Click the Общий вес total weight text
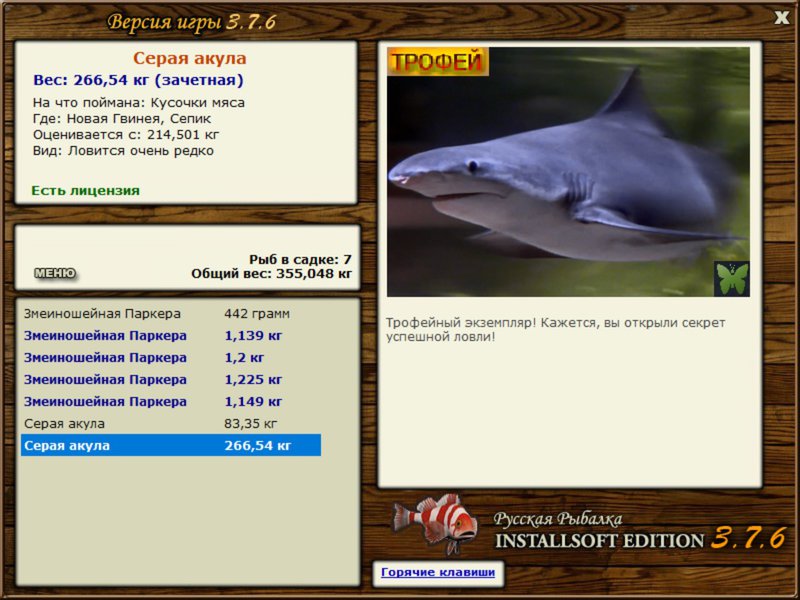800x600 pixels. pos(271,273)
